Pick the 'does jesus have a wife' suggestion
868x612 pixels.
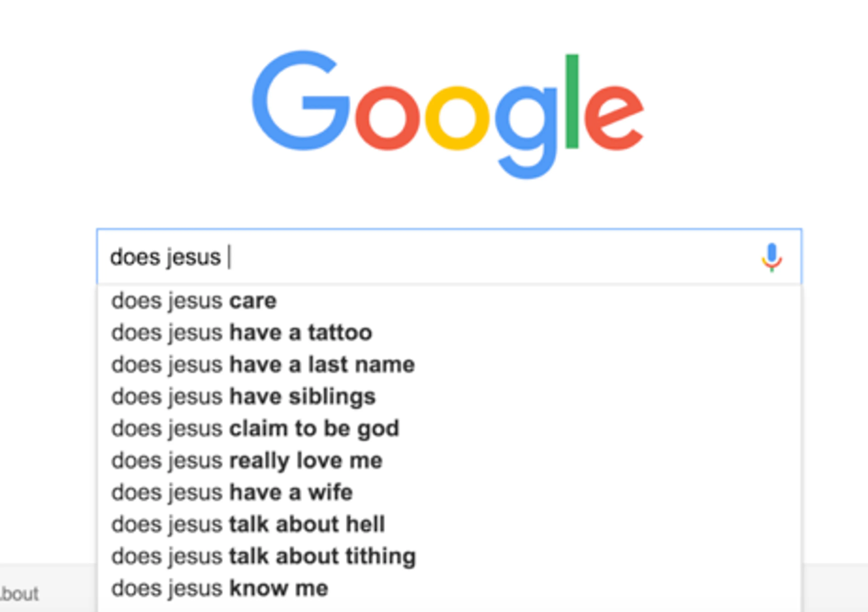click(232, 493)
